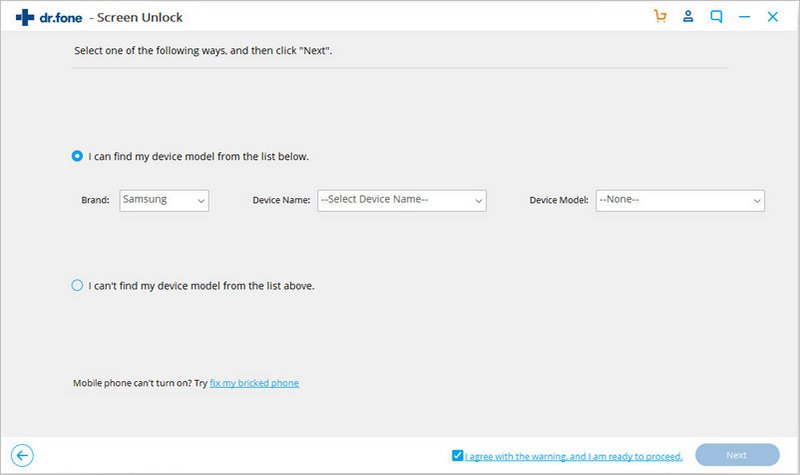This screenshot has width=800, height=475.
Task: Open the shopping cart icon
Action: pyautogui.click(x=659, y=17)
